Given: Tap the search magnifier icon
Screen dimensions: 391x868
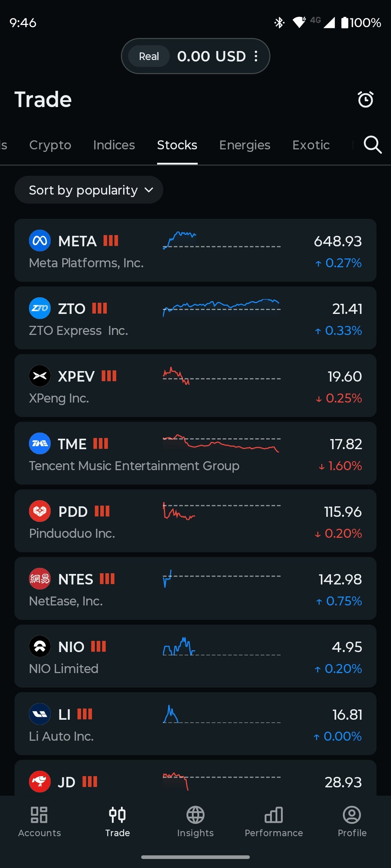Looking at the screenshot, I should coord(373,145).
